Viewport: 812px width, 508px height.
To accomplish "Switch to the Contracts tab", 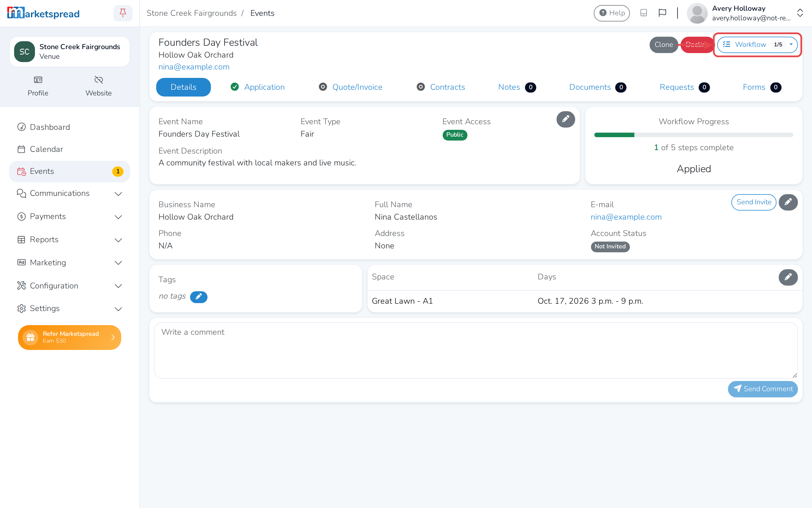I will click(x=441, y=87).
